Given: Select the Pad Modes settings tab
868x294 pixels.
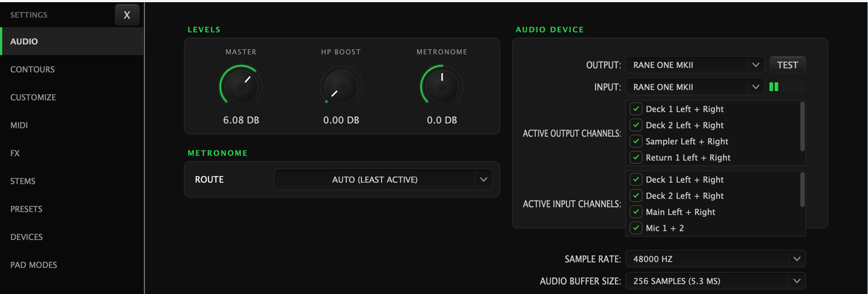Looking at the screenshot, I should click(72, 265).
